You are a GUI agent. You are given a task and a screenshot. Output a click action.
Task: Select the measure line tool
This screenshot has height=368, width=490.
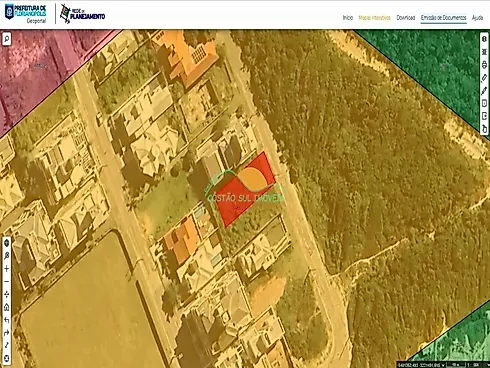coord(7,345)
